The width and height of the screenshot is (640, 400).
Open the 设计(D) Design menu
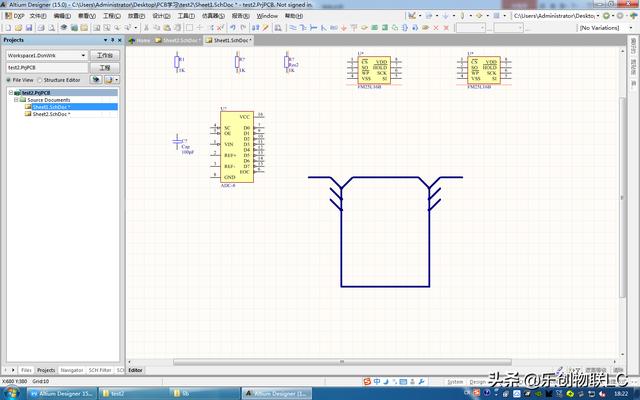(161, 16)
